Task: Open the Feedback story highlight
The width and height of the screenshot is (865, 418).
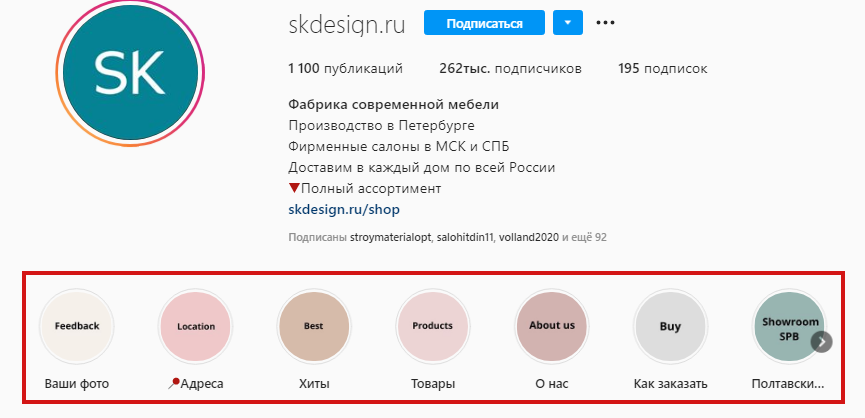Action: pyautogui.click(x=77, y=325)
